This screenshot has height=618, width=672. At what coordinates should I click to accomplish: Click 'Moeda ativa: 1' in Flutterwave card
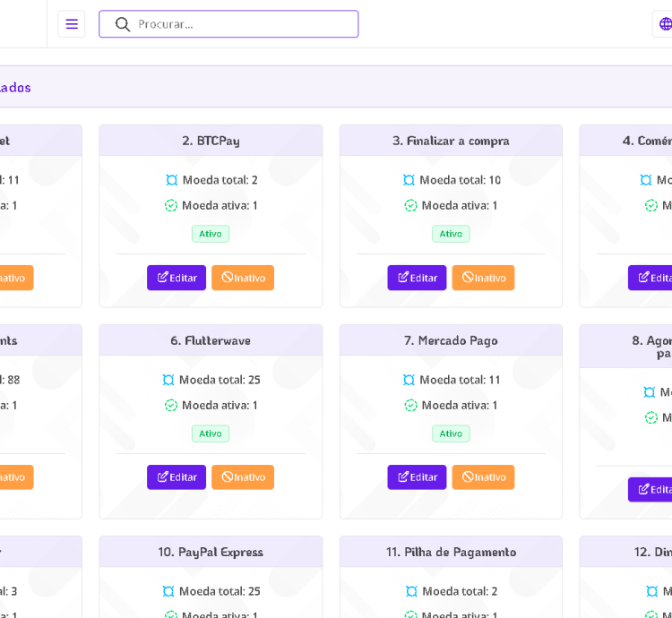pos(220,405)
